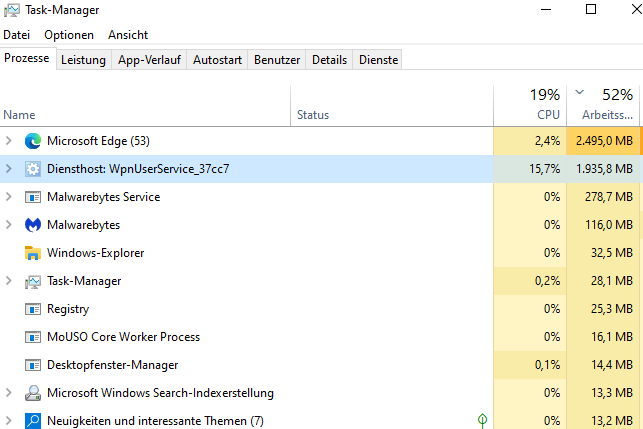Expand the Microsoft Edge process group
The height and width of the screenshot is (429, 643).
9,141
